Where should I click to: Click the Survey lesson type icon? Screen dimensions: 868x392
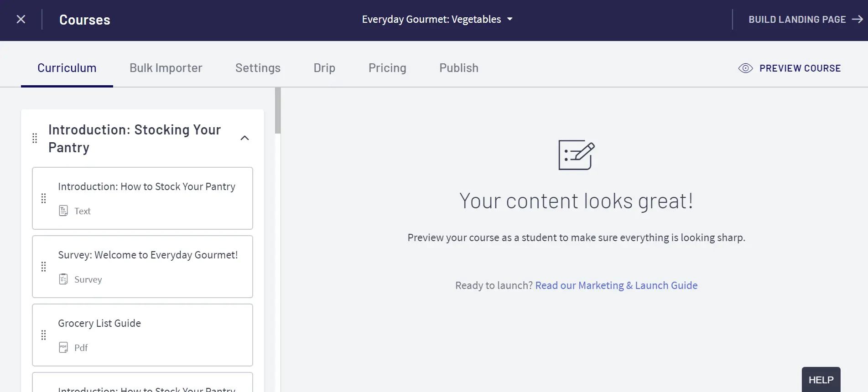point(63,279)
